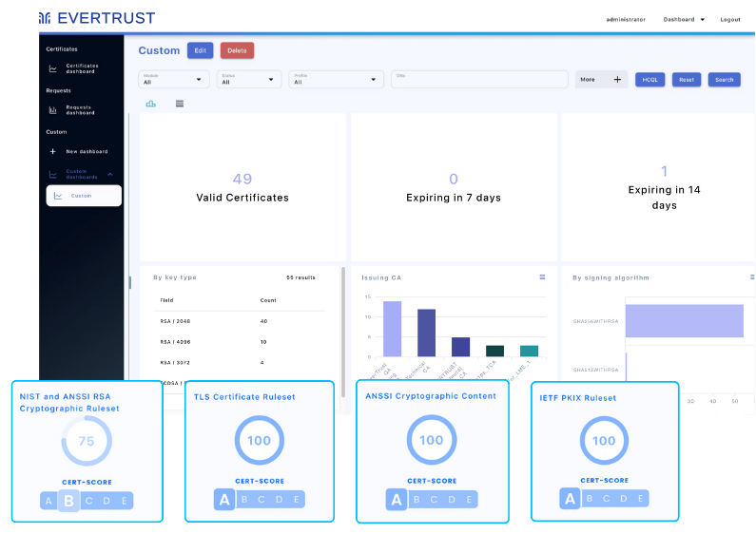Click Logout in the top bar
Viewport: 756px width, 534px height.
[x=730, y=19]
